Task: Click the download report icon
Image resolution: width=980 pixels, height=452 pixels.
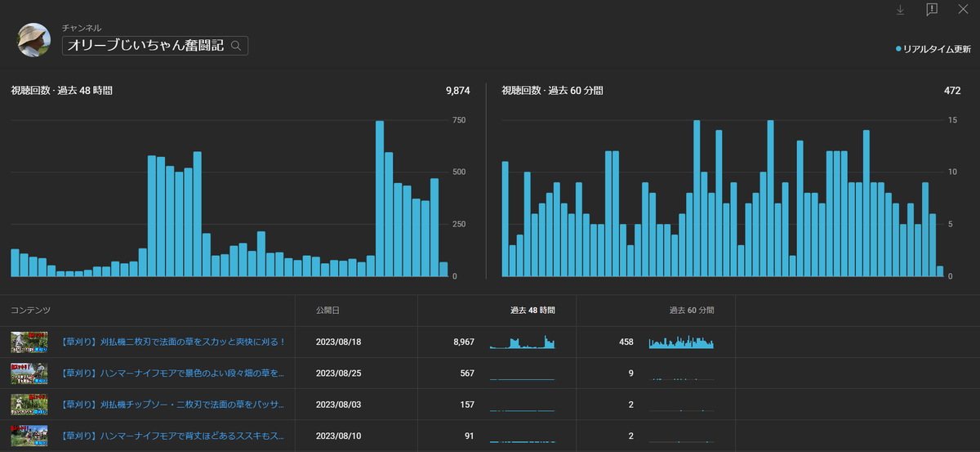Action: coord(900,10)
